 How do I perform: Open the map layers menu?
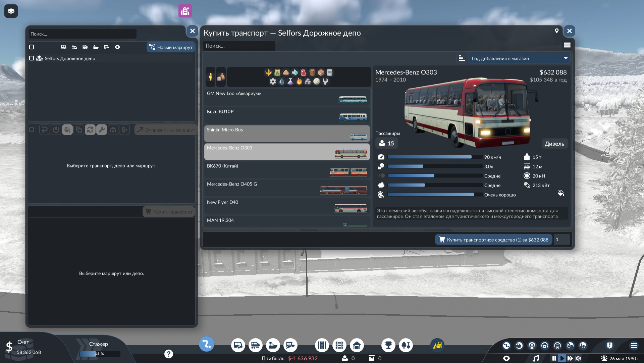[x=11, y=11]
